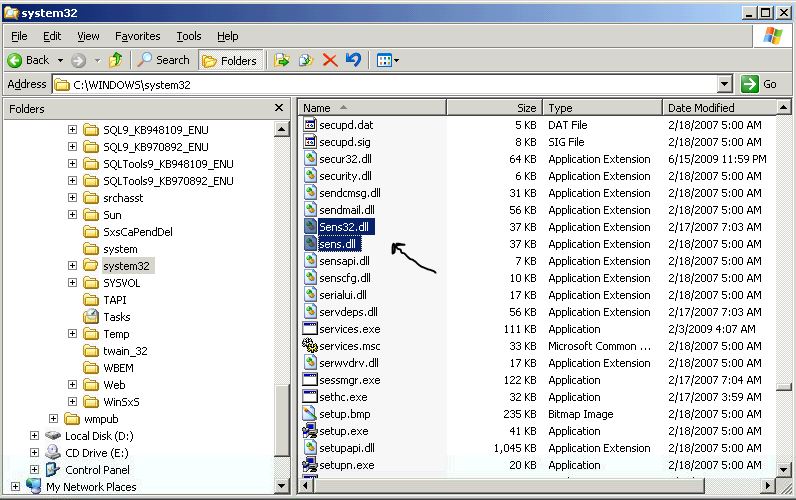Open the Search toolbar button
Screen dimensions: 796x500
164,60
